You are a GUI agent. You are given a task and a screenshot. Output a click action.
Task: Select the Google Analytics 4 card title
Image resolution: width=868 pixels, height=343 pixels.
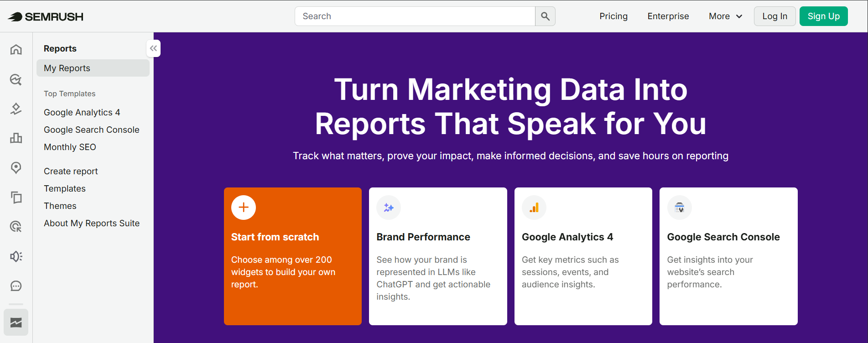[567, 237]
